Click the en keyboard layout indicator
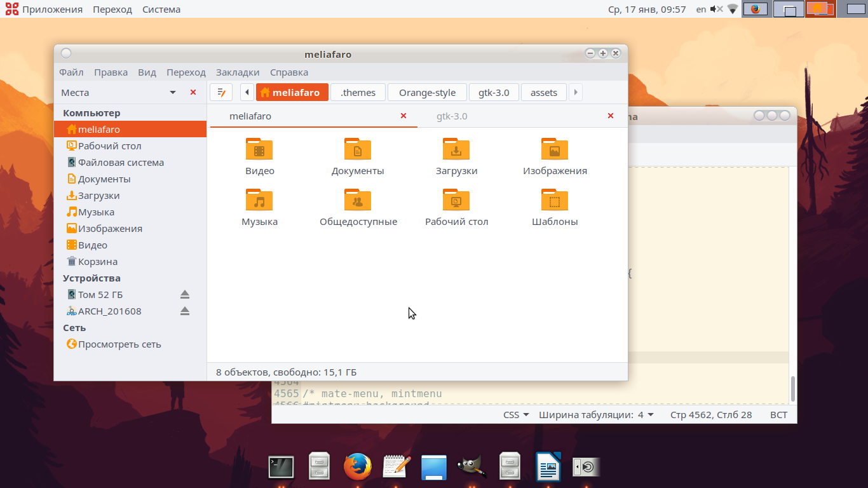868x488 pixels. (701, 9)
